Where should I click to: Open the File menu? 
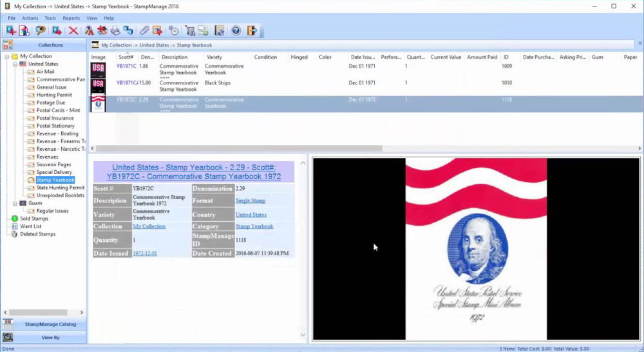point(12,18)
